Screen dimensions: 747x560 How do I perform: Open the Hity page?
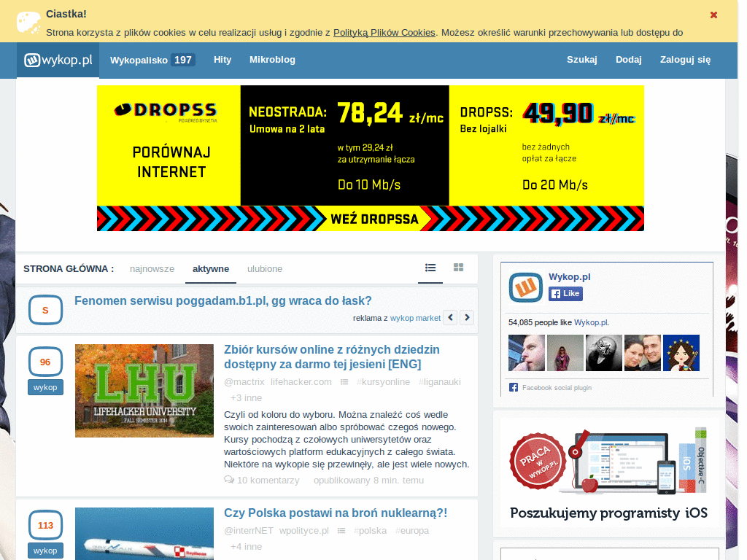[222, 60]
